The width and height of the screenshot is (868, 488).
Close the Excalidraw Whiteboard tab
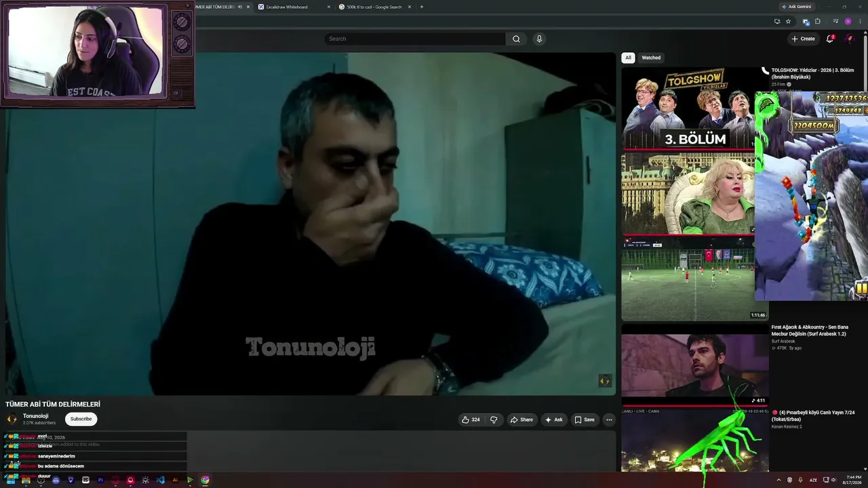[329, 7]
